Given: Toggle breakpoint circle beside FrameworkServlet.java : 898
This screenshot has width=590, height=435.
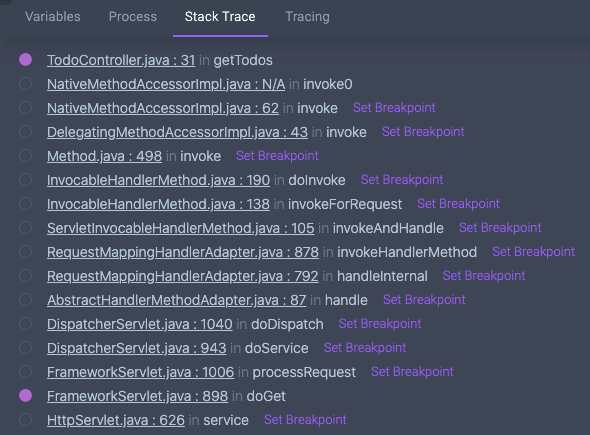Looking at the screenshot, I should (x=26, y=395).
